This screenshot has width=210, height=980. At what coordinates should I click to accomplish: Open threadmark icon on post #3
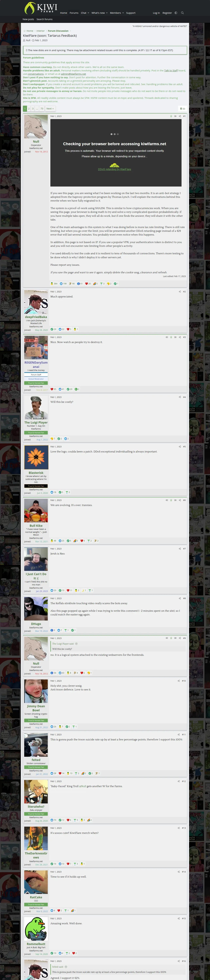(171, 337)
